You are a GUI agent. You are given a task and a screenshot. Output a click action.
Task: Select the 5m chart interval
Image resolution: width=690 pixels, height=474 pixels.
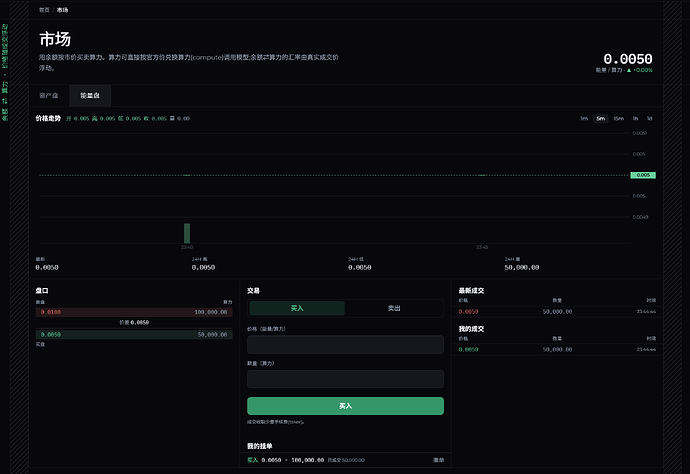(x=601, y=118)
